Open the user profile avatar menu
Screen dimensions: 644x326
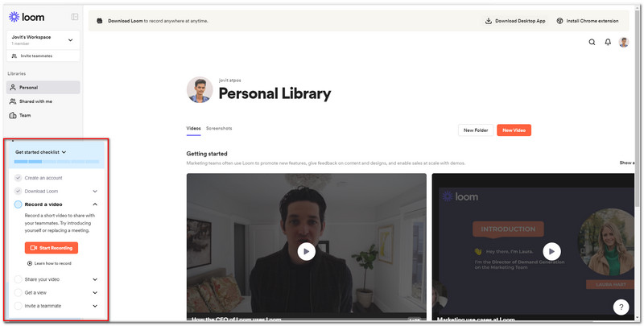(x=624, y=42)
